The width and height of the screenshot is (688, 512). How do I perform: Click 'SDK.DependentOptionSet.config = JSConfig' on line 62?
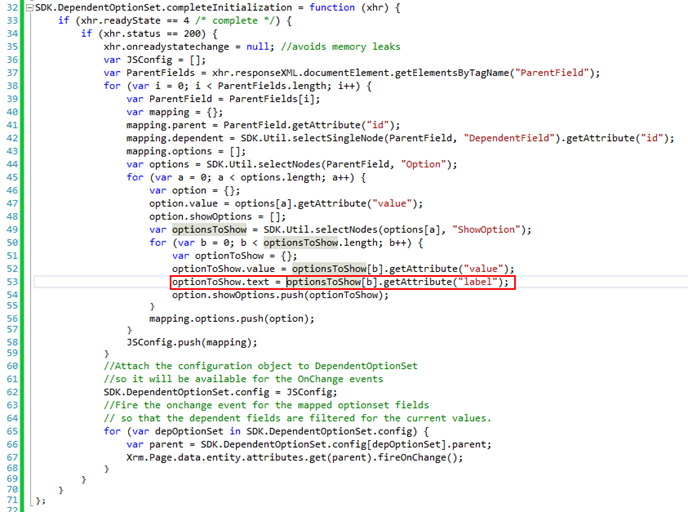point(218,392)
